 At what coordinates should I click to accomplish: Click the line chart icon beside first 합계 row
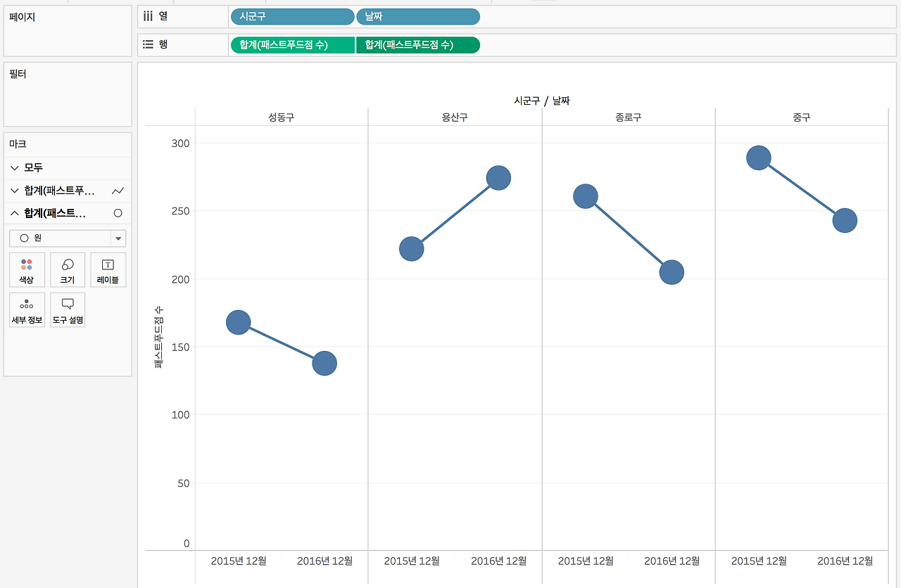coord(118,191)
